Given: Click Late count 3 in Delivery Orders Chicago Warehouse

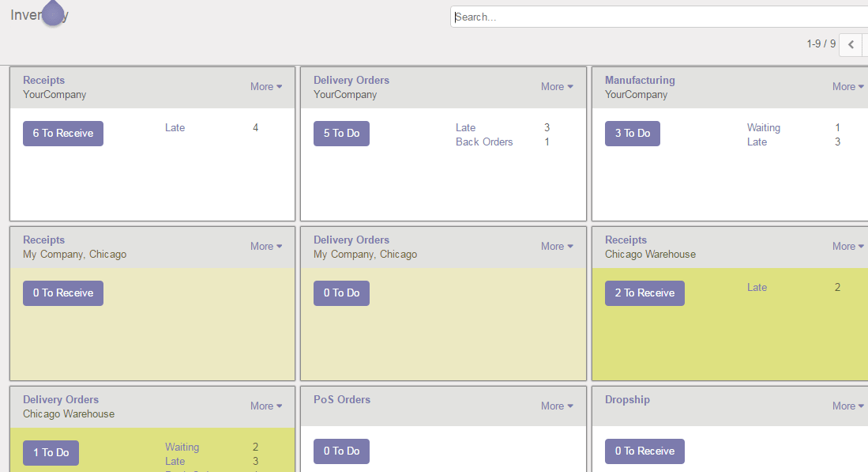Looking at the screenshot, I should tap(255, 461).
